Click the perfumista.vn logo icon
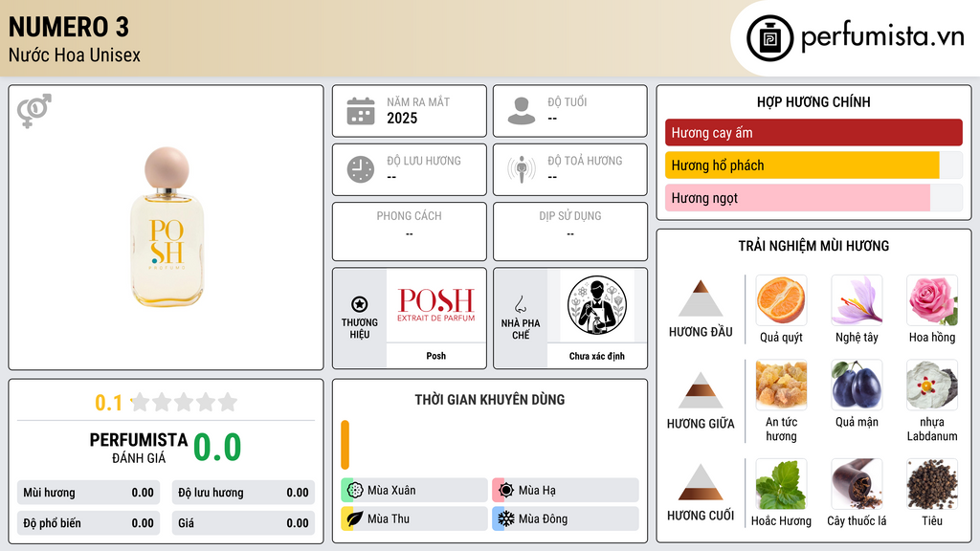Viewport: 980px width, 551px height. [x=769, y=38]
